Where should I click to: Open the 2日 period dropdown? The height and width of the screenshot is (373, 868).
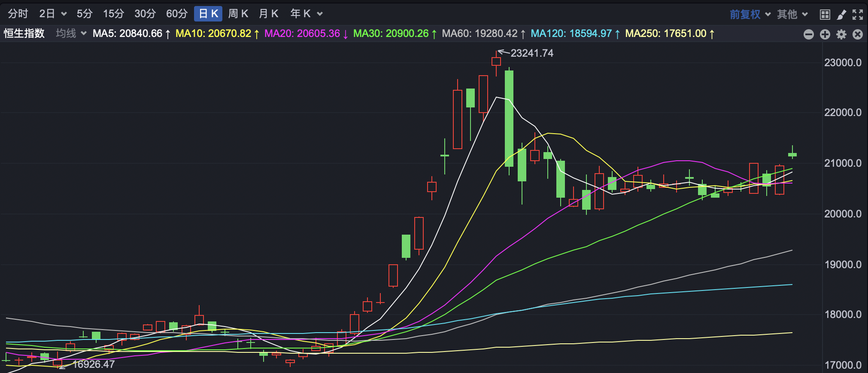point(53,14)
